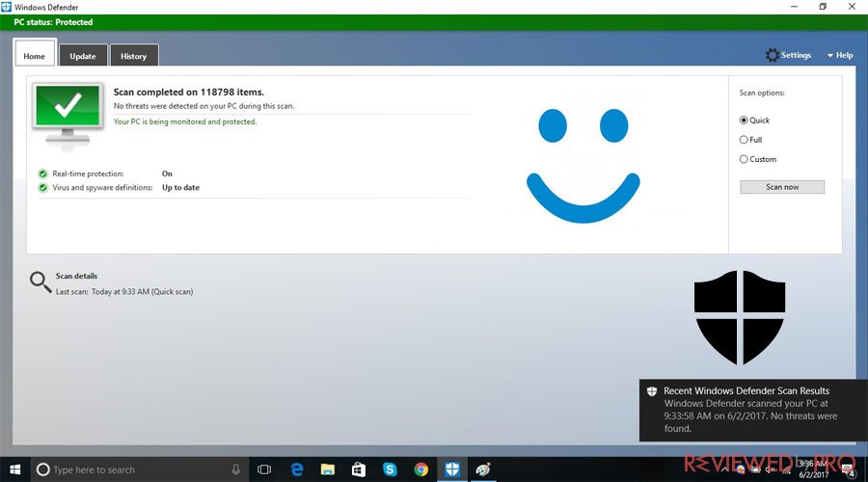This screenshot has height=482, width=868.
Task: Click the 'Scan completed on 118798 items.' text
Action: click(x=189, y=92)
